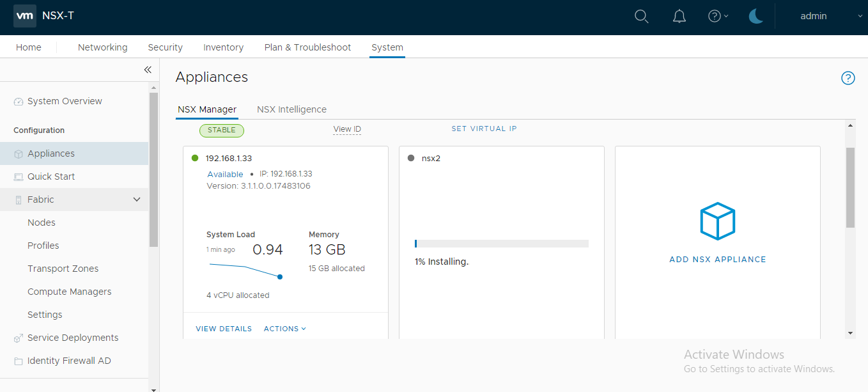
Task: Click the green status dot of 192.168.1.33
Action: pyautogui.click(x=195, y=158)
